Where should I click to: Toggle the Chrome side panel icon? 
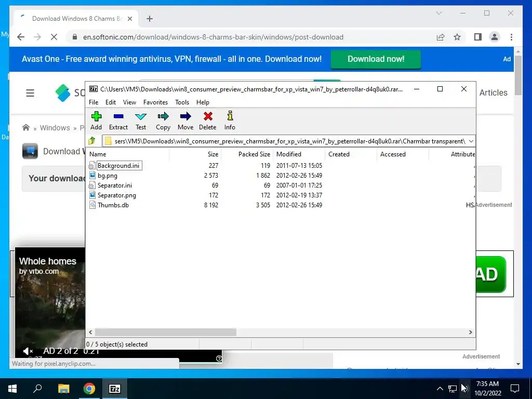pos(478,37)
